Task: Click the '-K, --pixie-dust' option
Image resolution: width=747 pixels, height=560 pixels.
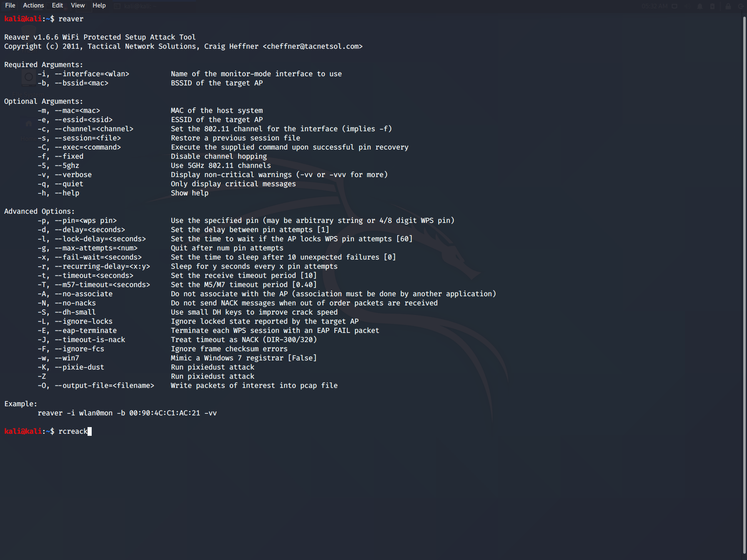Action: click(x=71, y=367)
